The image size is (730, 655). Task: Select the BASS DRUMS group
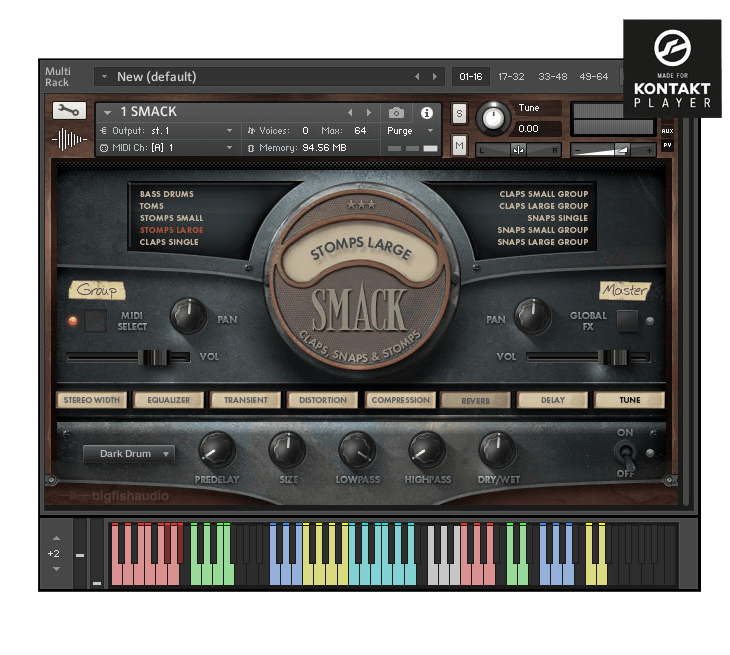pyautogui.click(x=167, y=194)
